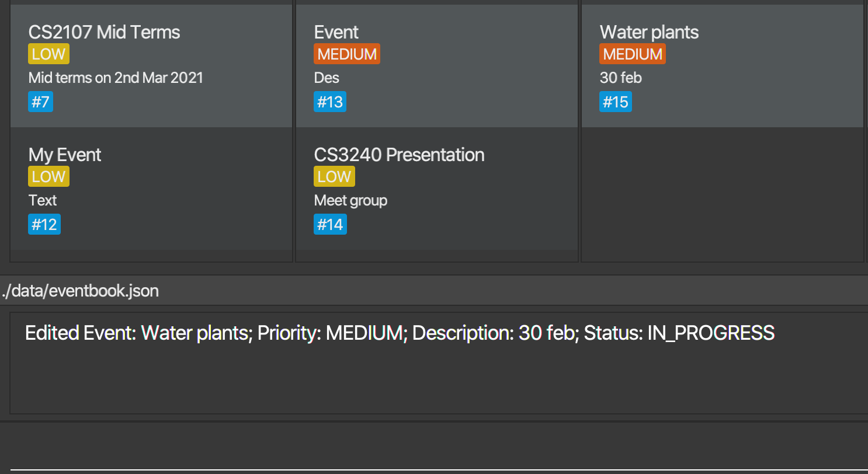Image resolution: width=868 pixels, height=474 pixels.
Task: Click the LOW priority tag on CS2107 Mid Terms
Action: [x=48, y=54]
